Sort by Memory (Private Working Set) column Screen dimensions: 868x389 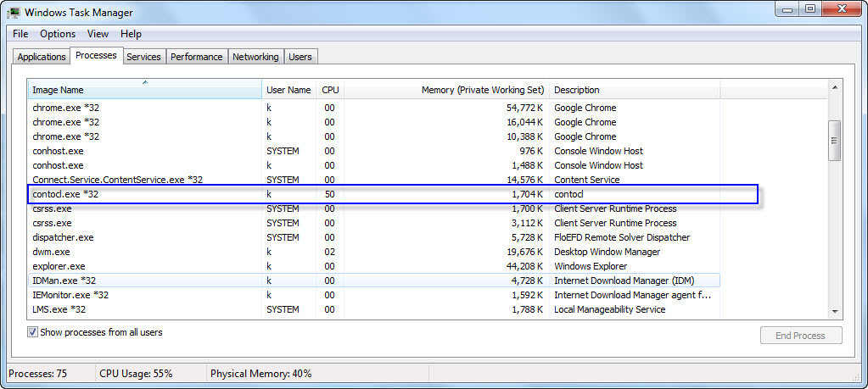[447, 90]
